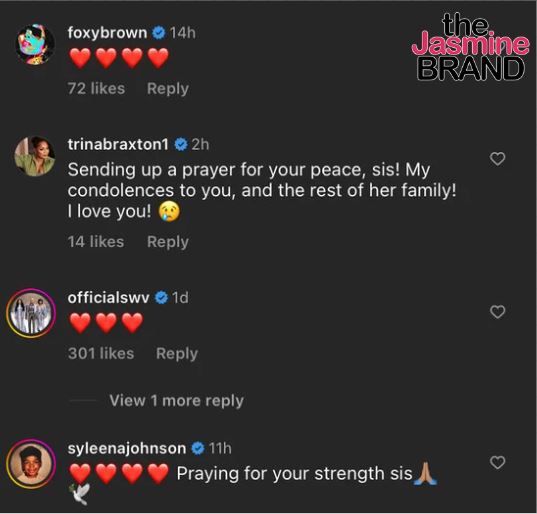Like officialswv's comment with heart icon

[x=497, y=312]
